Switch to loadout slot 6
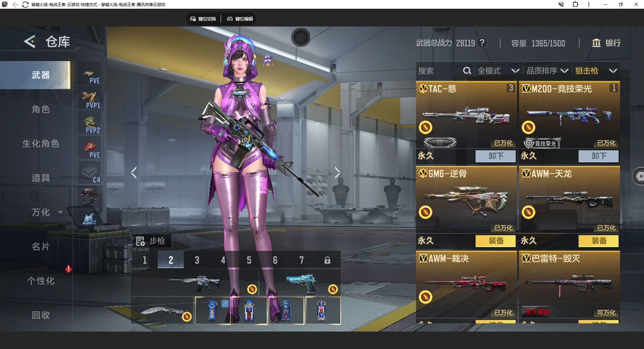 click(x=275, y=260)
